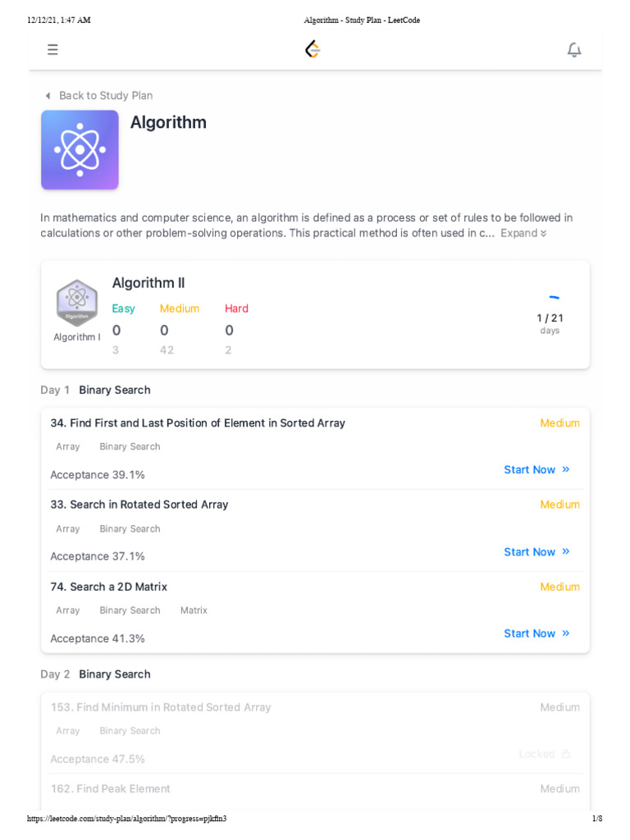Select the Algorithm I hexagon badge
The height and width of the screenshot is (840, 630).
[x=77, y=303]
